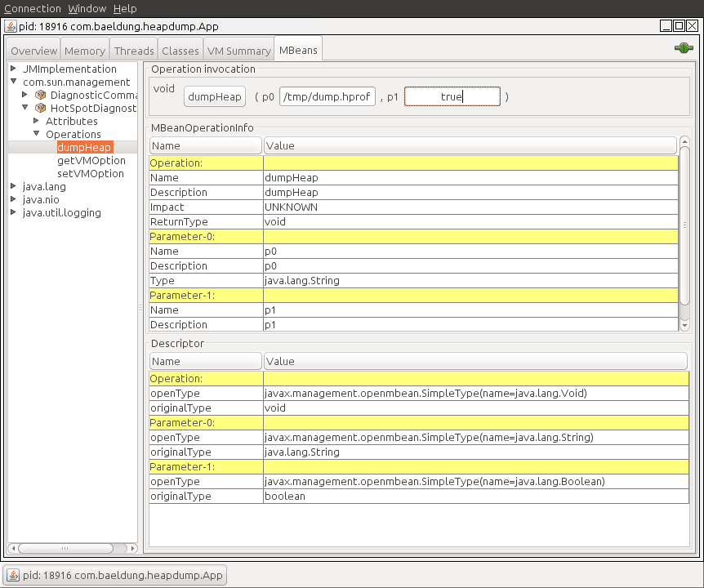Screen dimensions: 704x588
Task: Switch to the VM Summary tab
Action: click(238, 50)
